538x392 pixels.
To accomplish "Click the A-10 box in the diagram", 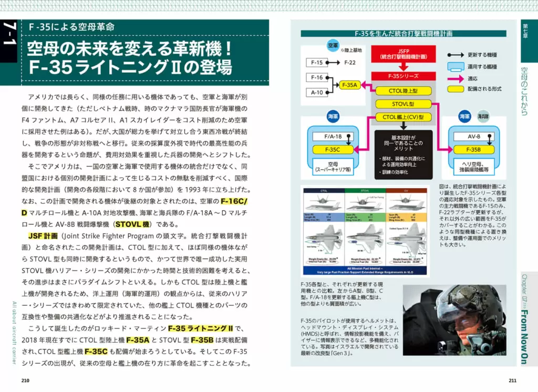I will (317, 92).
